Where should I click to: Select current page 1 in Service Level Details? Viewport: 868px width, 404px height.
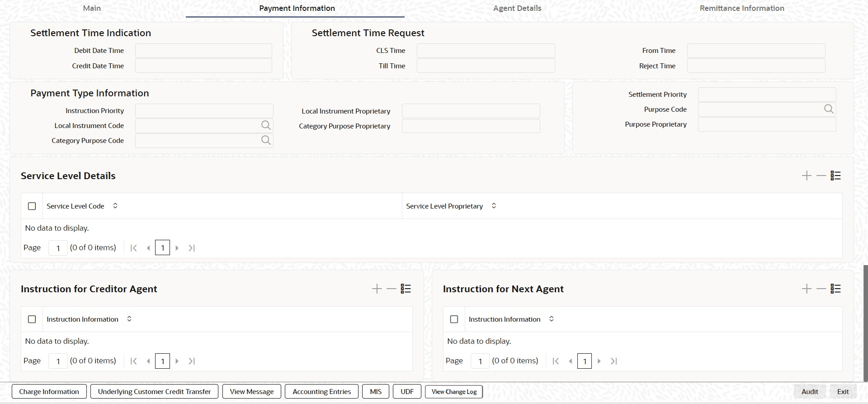[x=162, y=248]
